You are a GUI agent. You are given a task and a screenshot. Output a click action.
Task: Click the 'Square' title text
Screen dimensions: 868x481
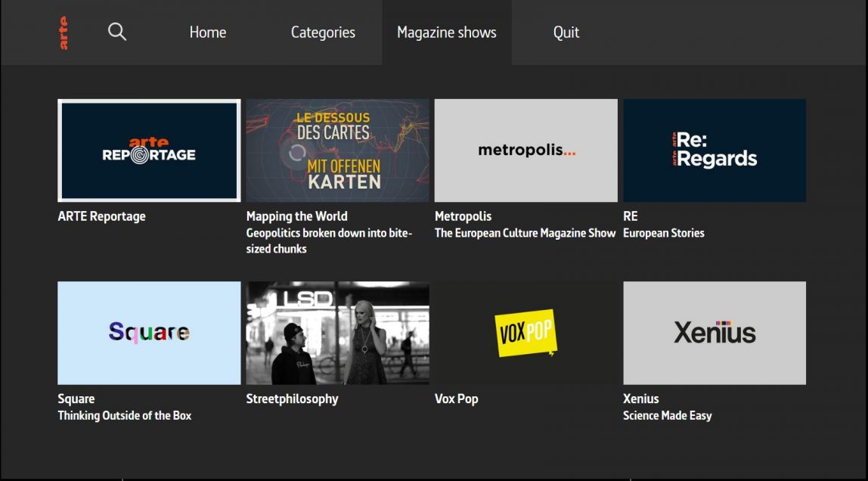pyautogui.click(x=76, y=399)
